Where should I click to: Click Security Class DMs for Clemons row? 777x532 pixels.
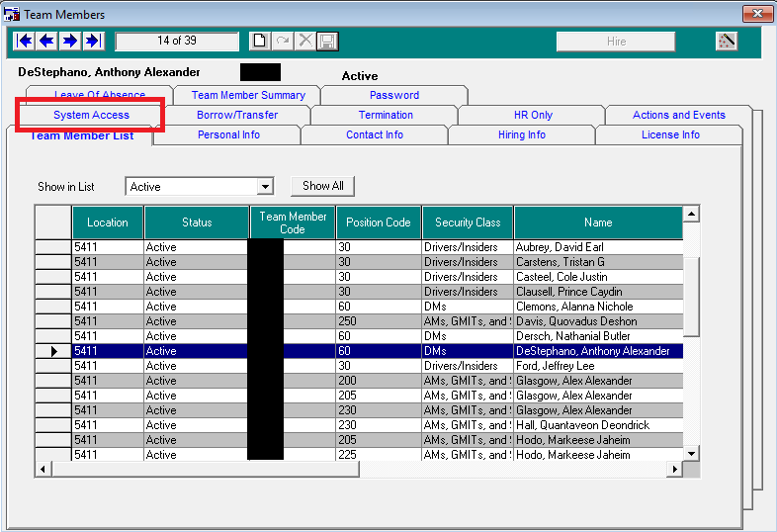(x=468, y=307)
